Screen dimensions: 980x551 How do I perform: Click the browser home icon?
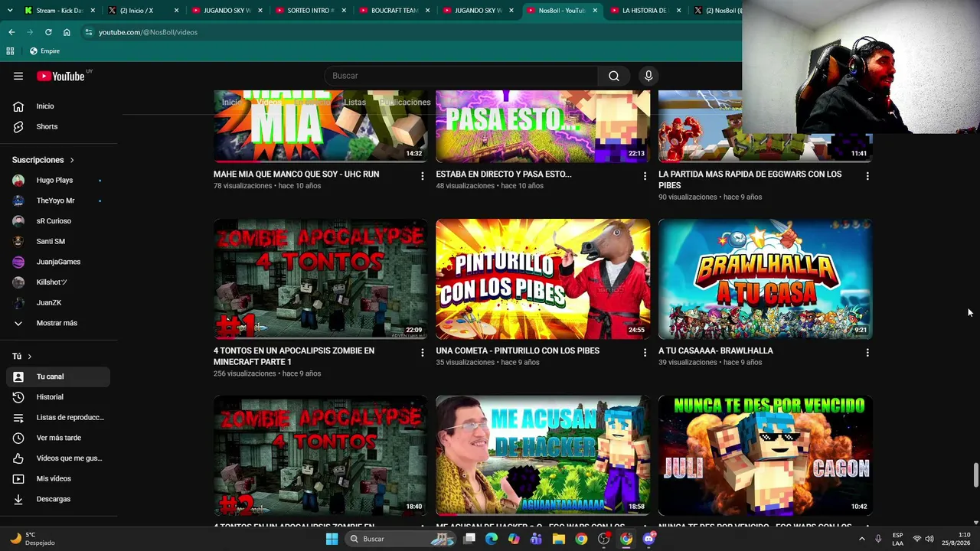click(67, 32)
